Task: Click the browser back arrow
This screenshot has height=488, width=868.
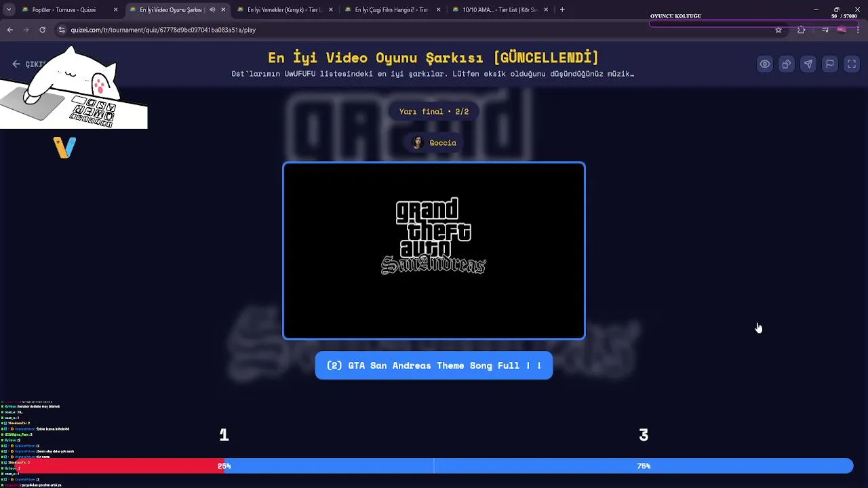Action: (10, 30)
